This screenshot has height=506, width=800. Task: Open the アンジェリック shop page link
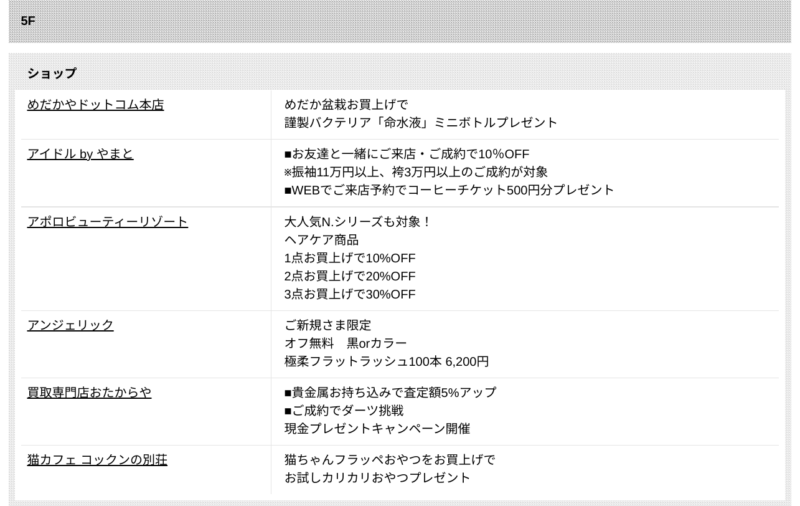click(x=70, y=324)
